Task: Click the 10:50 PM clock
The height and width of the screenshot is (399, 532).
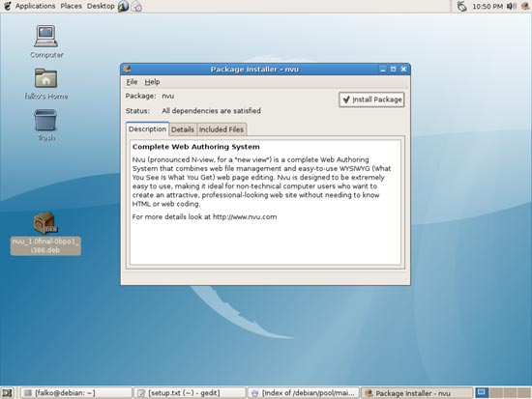Action: (488, 6)
